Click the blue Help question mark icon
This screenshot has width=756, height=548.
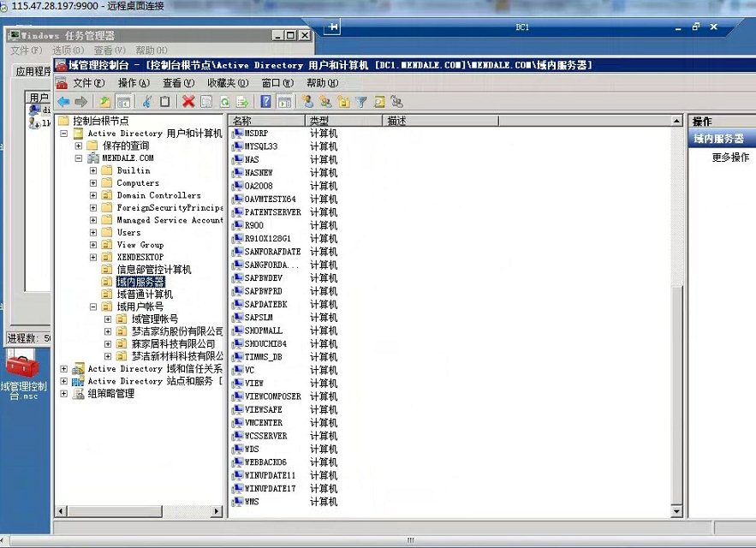(265, 101)
